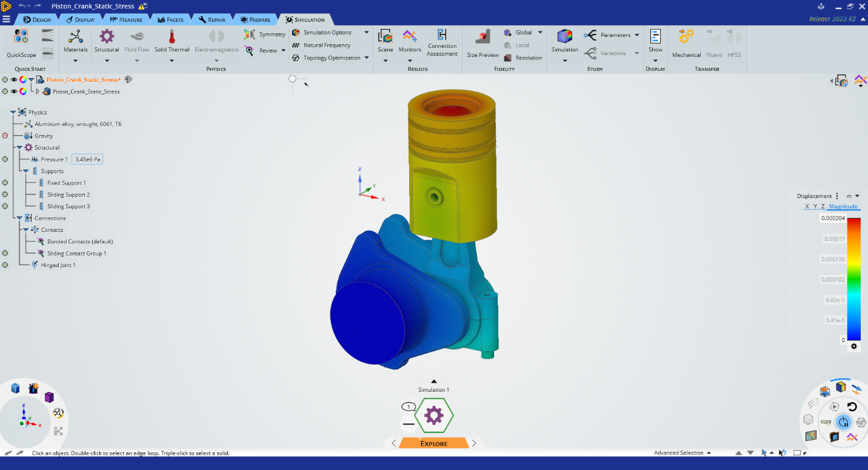
Task: Toggle the eye icon for Piston_Crank_Static_Stress*
Action: coord(14,79)
